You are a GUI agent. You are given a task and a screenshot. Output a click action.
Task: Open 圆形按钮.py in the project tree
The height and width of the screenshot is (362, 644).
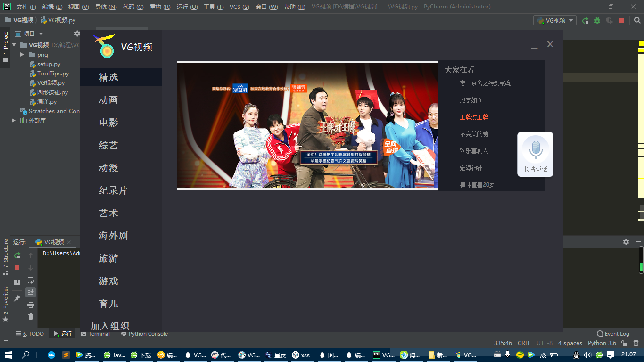tap(52, 92)
